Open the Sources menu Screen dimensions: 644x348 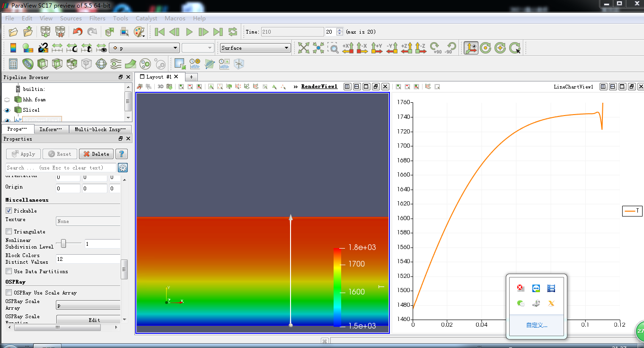71,18
